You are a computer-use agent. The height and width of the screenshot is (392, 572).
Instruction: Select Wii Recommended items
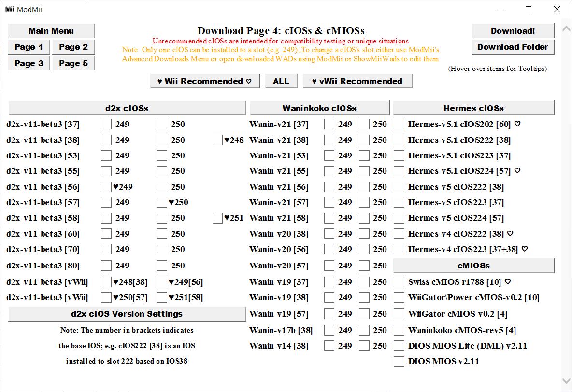point(205,81)
